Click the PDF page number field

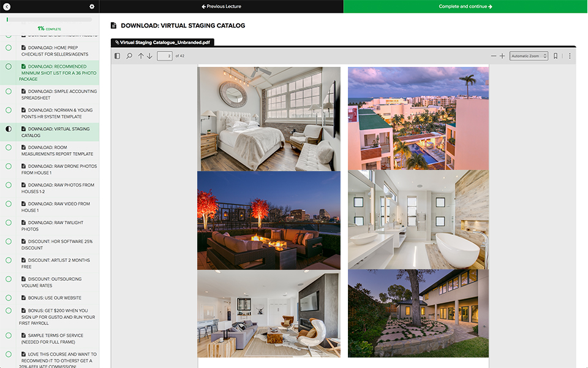164,56
